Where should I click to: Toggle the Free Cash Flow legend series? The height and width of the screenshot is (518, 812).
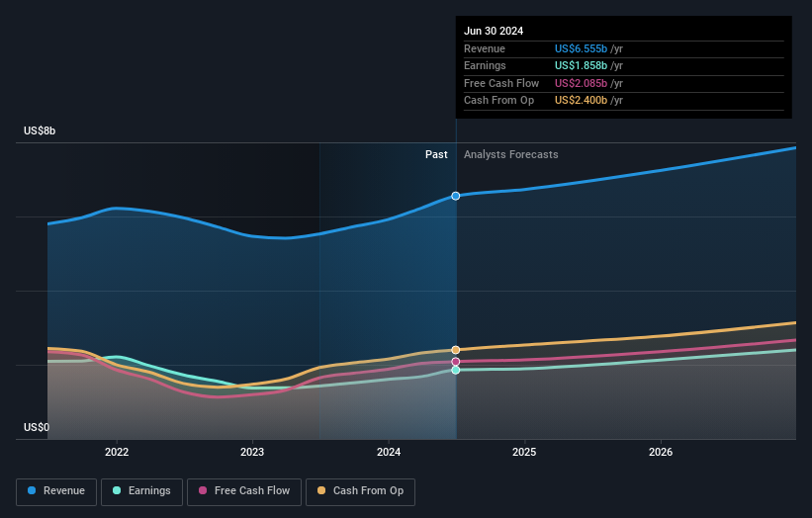click(244, 491)
